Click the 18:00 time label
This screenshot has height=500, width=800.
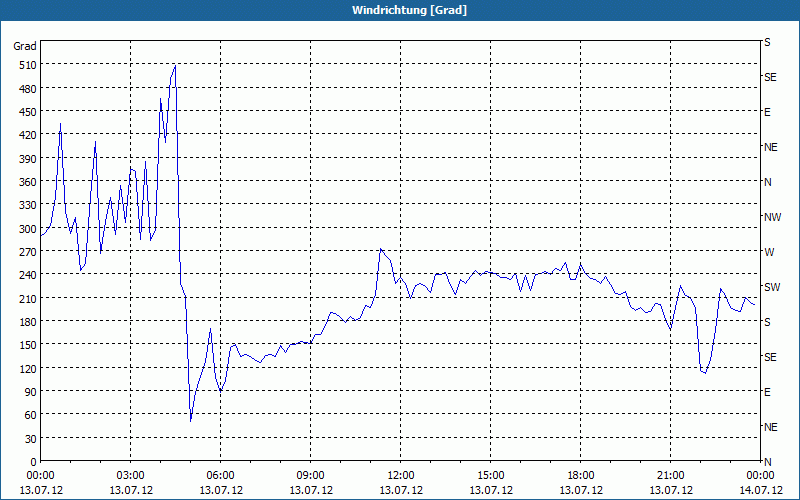click(x=581, y=476)
